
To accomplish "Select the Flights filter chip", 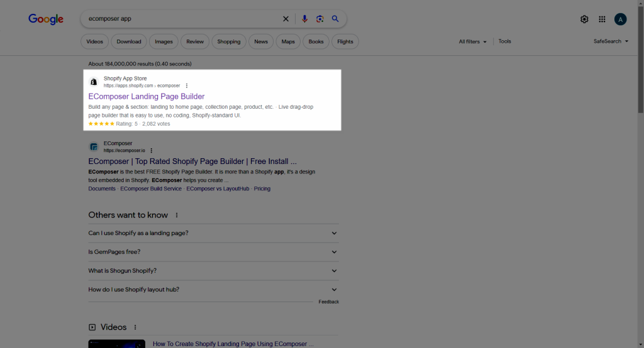I will [345, 41].
